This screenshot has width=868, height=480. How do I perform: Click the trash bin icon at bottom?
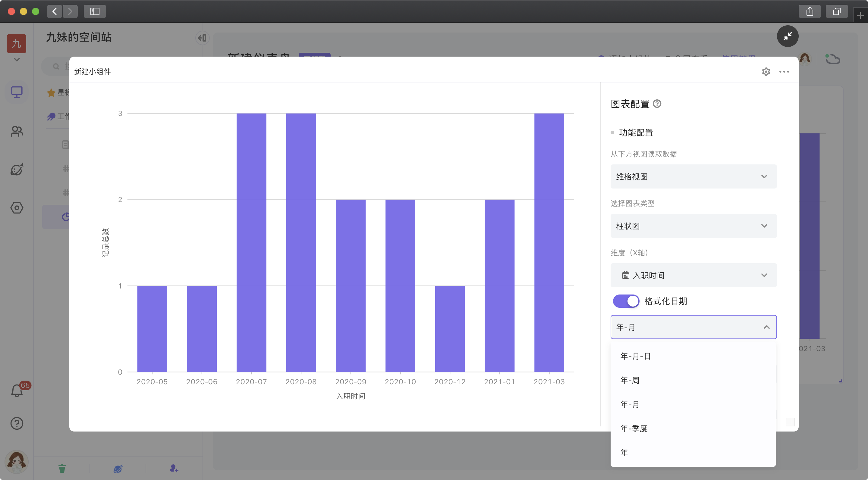click(x=62, y=468)
